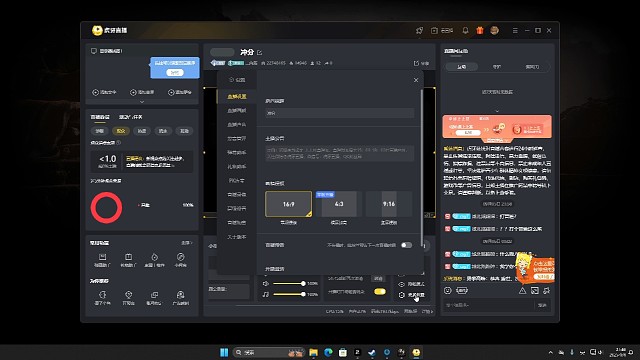Click the music note icon above chat input
640x360 pixels.
click(547, 291)
